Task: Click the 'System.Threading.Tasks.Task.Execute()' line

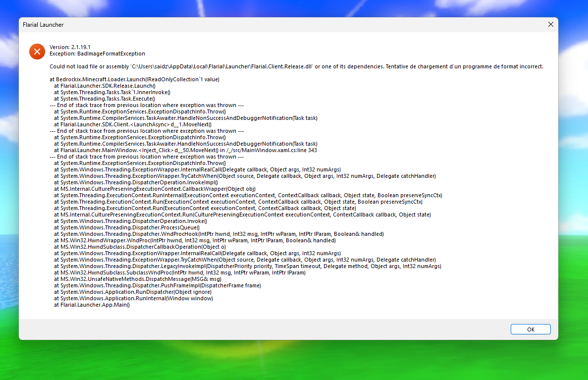Action: click(104, 99)
